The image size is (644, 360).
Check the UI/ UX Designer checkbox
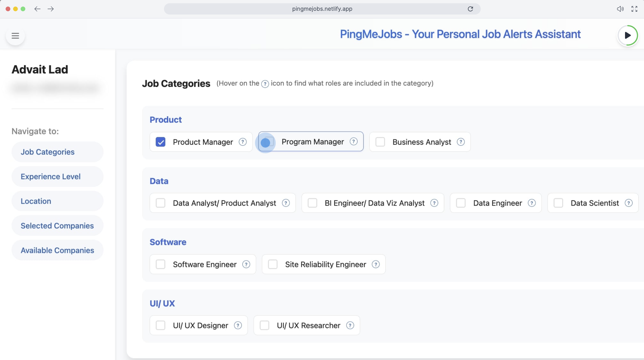click(x=160, y=326)
